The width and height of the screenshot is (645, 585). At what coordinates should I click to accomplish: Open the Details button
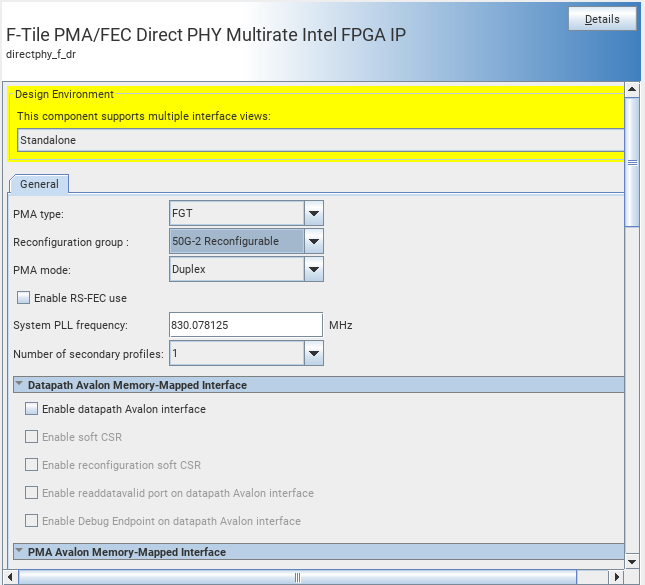point(602,19)
